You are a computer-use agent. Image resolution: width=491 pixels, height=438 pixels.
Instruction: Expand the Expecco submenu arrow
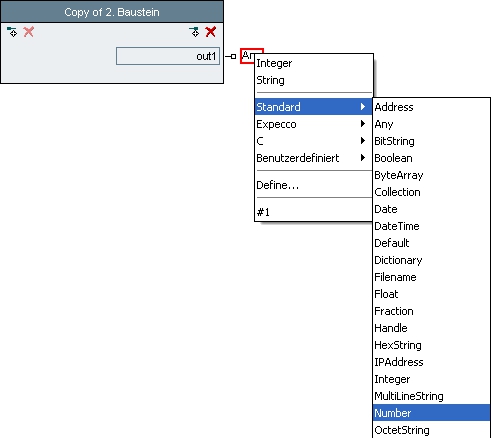(x=363, y=124)
